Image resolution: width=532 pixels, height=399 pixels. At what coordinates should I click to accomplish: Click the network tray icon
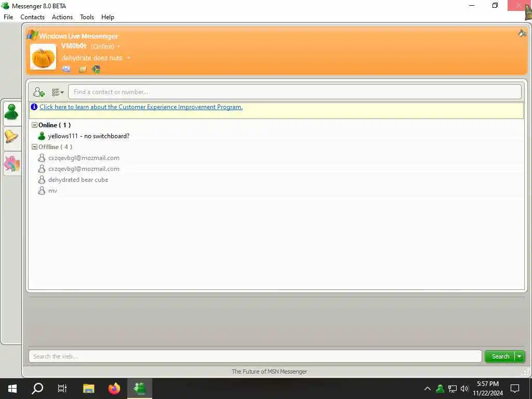pos(453,389)
